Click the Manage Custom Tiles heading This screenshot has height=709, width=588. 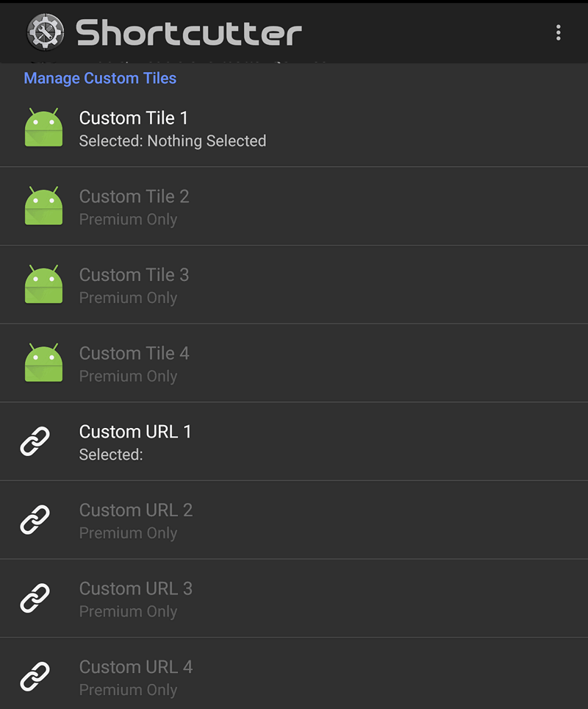100,78
